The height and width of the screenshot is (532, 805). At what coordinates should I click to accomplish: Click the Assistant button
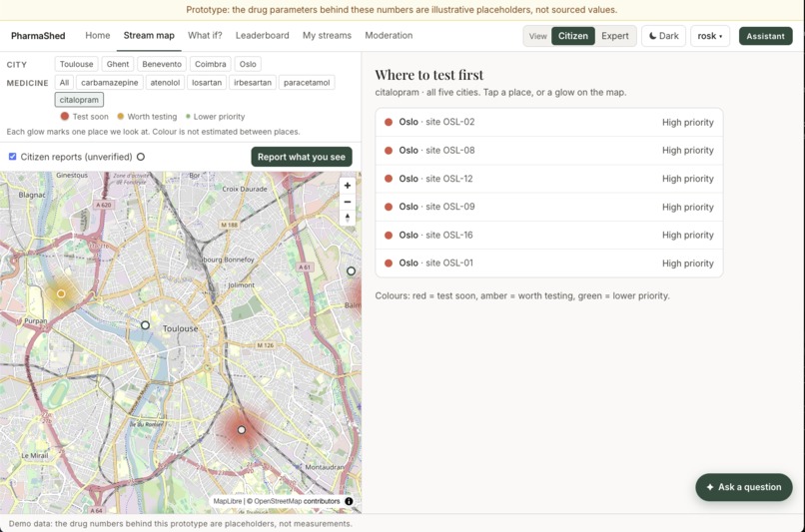[765, 36]
